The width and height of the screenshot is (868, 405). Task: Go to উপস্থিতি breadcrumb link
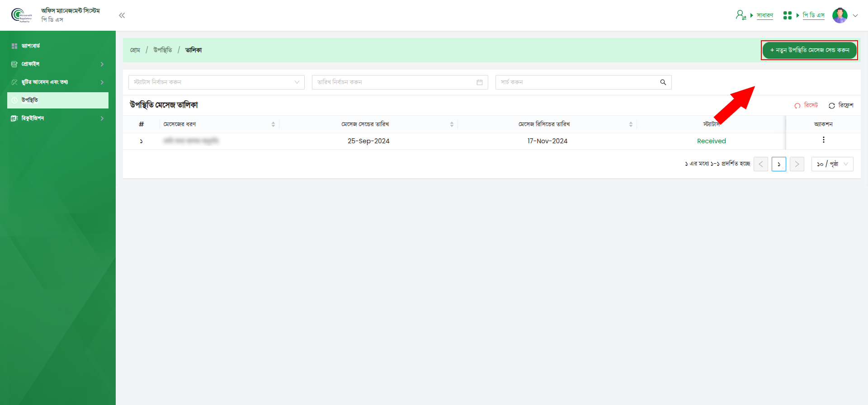coord(163,50)
